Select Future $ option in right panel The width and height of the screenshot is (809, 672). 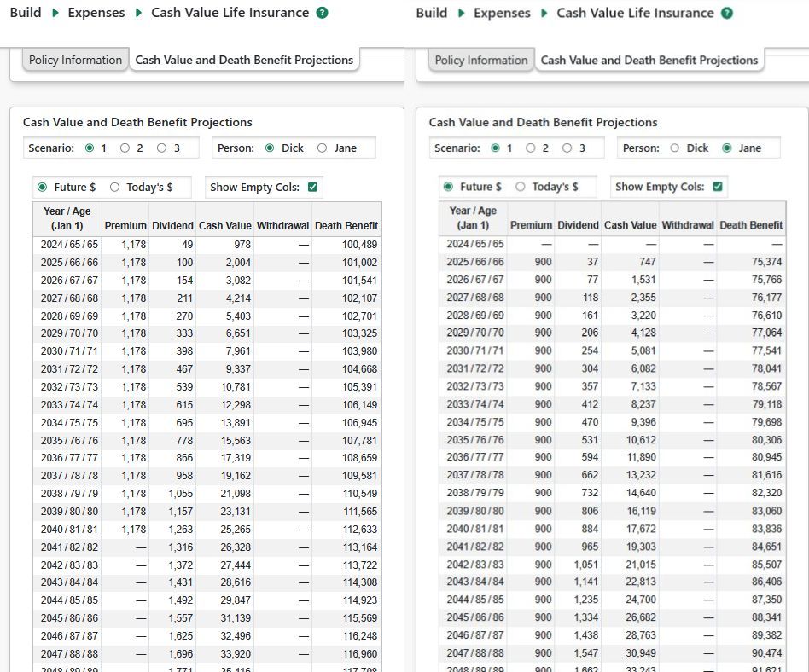pos(448,187)
